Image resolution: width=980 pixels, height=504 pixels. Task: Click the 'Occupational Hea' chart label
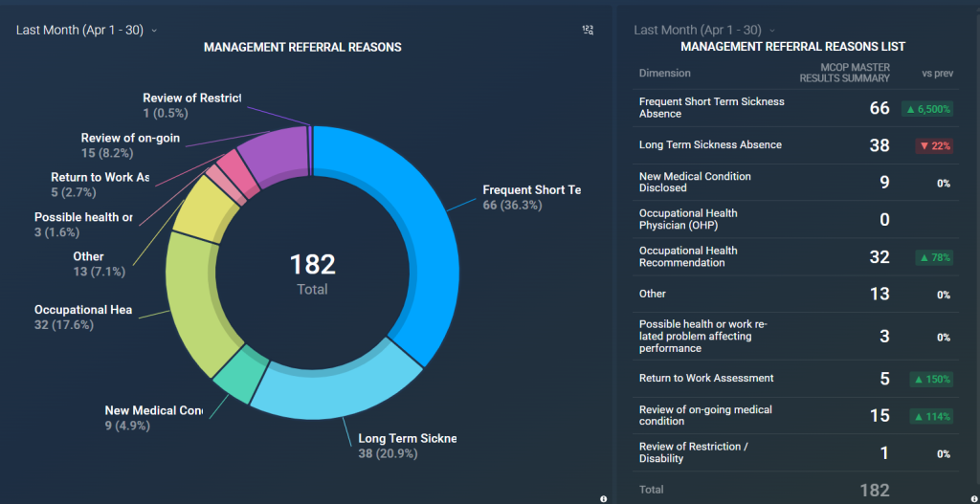click(83, 310)
